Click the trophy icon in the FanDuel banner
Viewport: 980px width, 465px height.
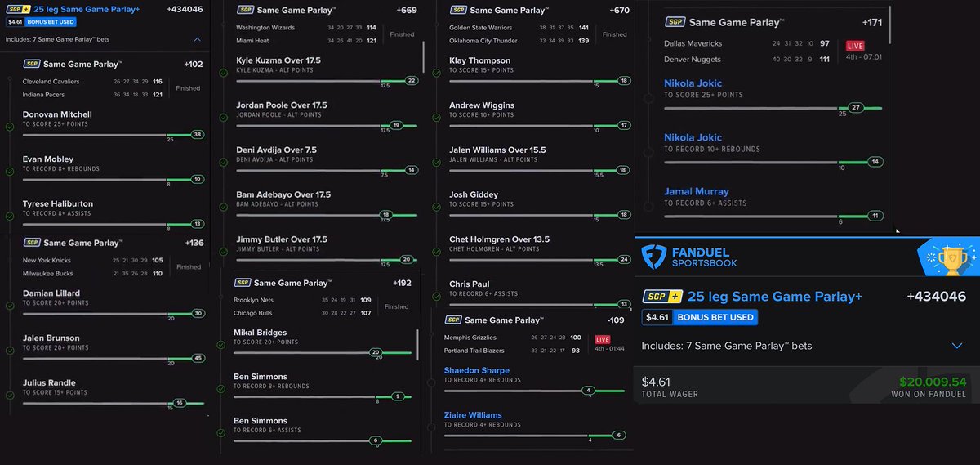pos(953,259)
